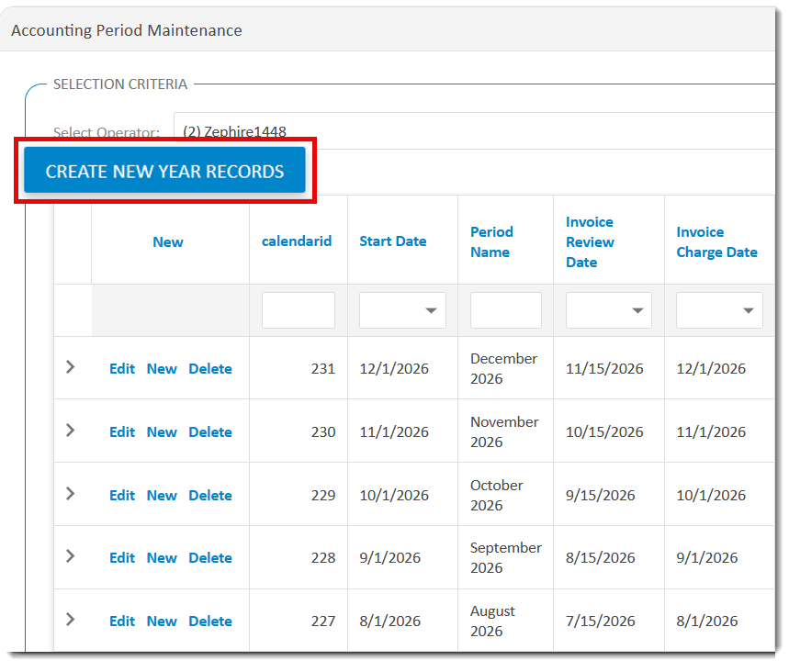This screenshot has height=672, width=789.
Task: Edit the August 2026 period record
Action: [x=121, y=621]
